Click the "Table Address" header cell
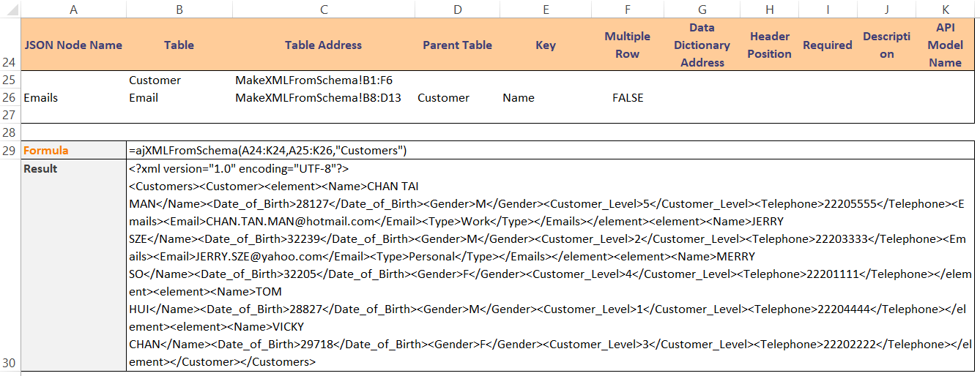The image size is (980, 376). pos(324,45)
